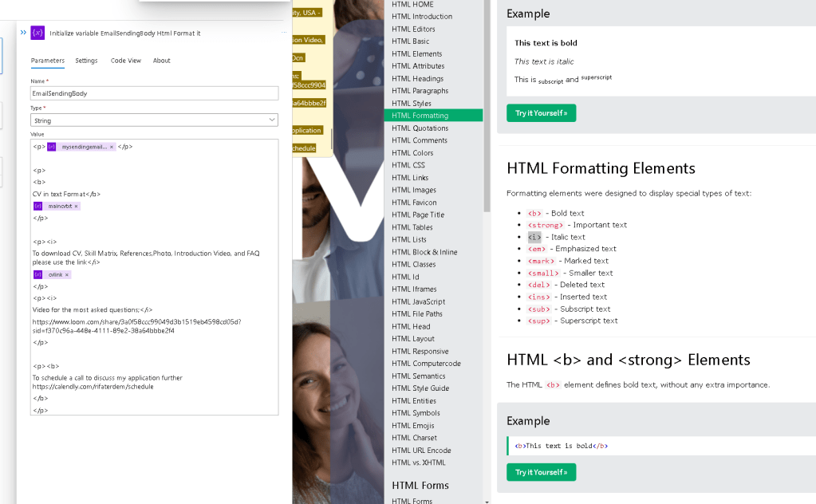Viewport: 816px width, 504px height.
Task: Go to HTML vs. XHTML page
Action: point(419,463)
